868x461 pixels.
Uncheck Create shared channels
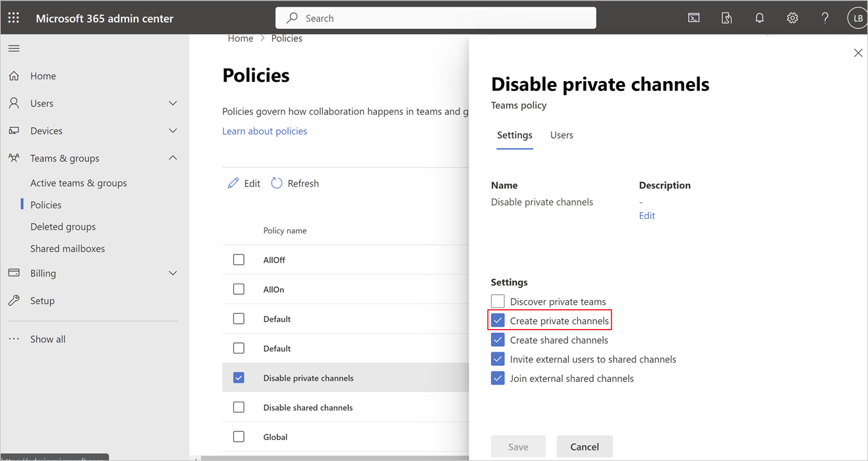[x=498, y=340]
